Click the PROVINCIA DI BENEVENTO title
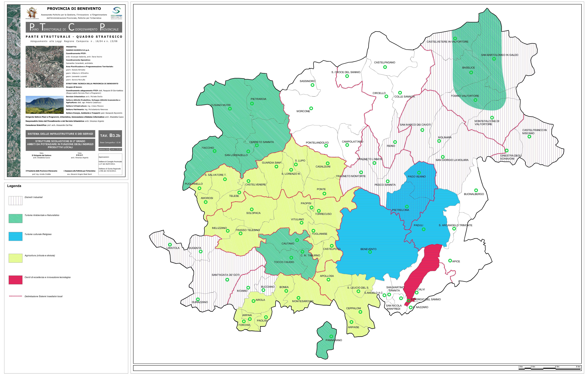 74,9
